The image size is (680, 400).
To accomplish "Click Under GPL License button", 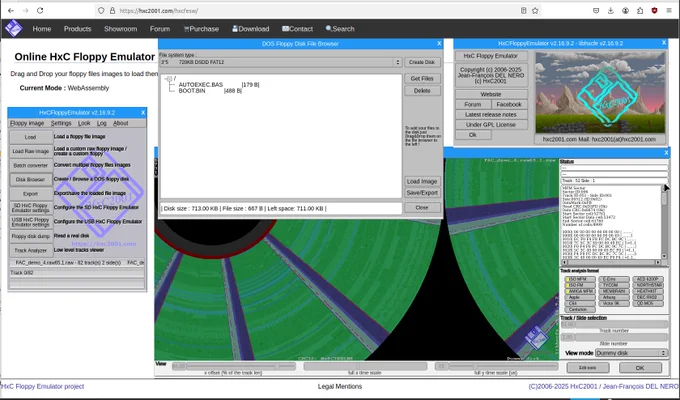I will click(491, 125).
